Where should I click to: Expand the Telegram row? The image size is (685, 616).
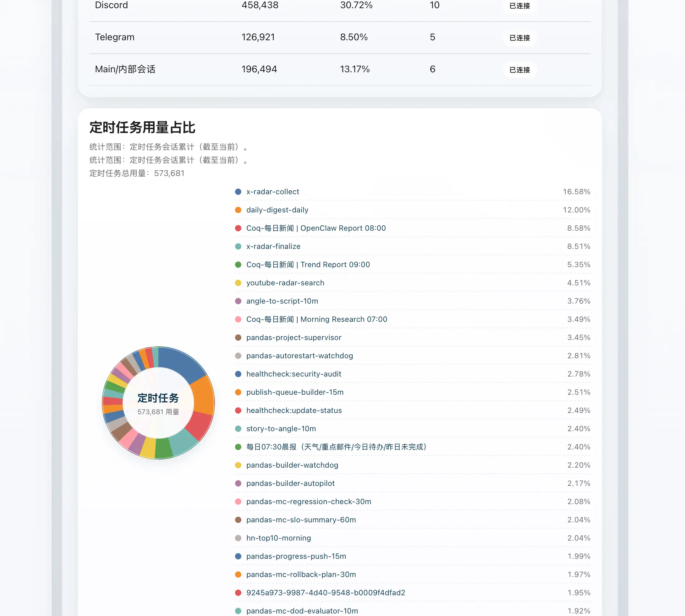114,37
